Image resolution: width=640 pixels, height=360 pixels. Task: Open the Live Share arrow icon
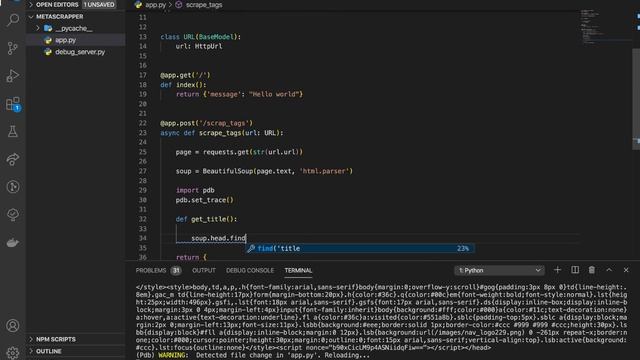[13, 159]
